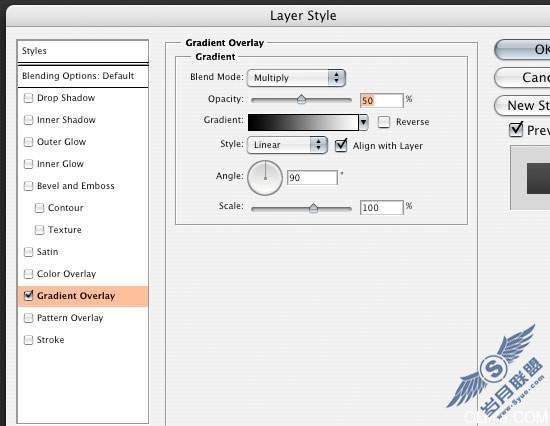Toggle the Outer Glow checkbox
This screenshot has height=426, width=550.
point(28,142)
